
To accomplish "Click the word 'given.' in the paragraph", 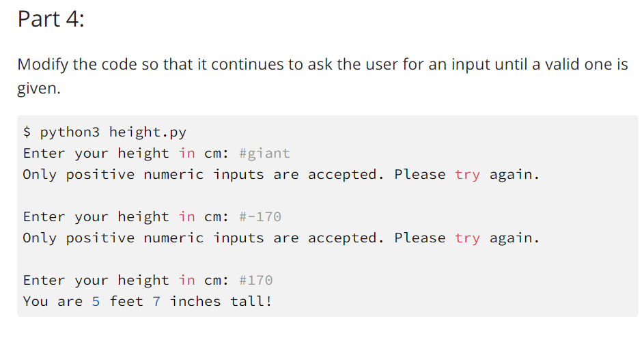I will pos(39,89).
